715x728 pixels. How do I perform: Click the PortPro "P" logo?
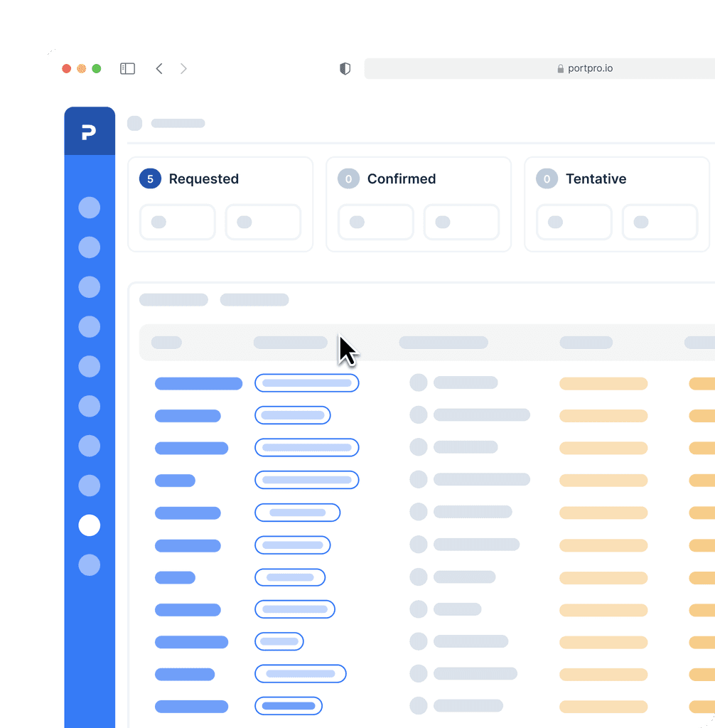pyautogui.click(x=90, y=130)
